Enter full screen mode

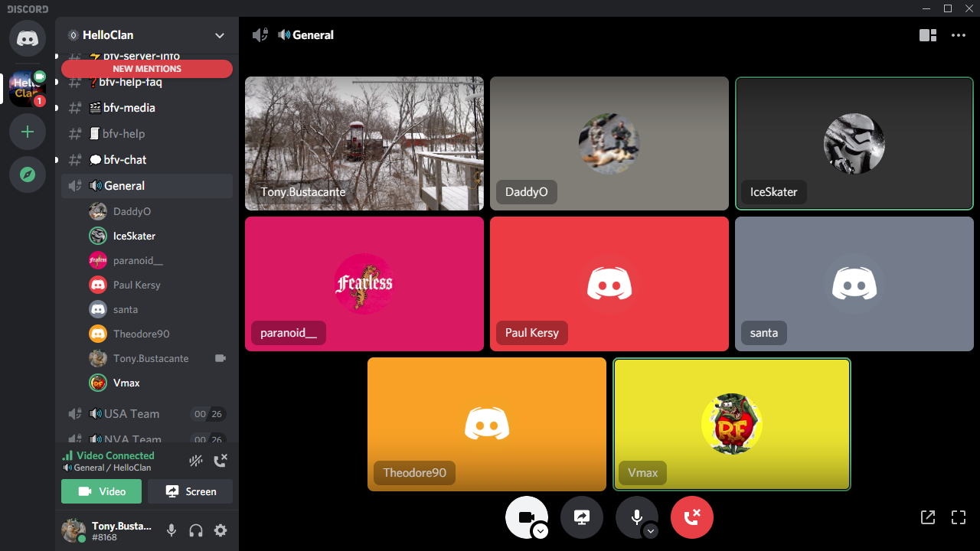pos(959,517)
